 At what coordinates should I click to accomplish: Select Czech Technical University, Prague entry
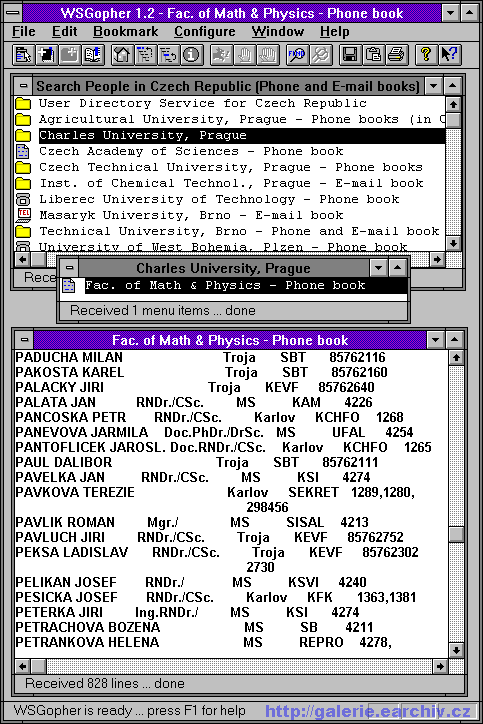point(230,167)
